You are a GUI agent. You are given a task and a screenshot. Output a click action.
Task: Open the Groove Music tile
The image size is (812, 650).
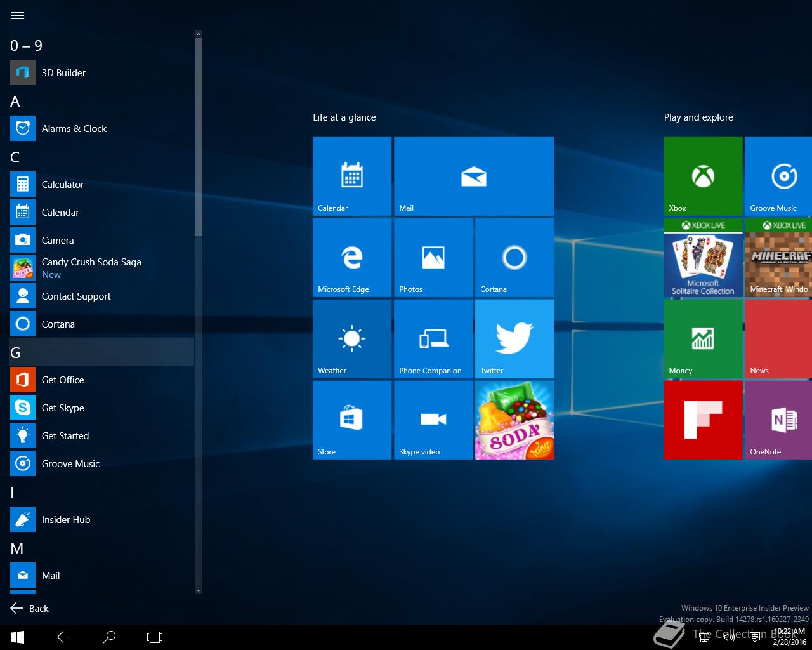(778, 176)
